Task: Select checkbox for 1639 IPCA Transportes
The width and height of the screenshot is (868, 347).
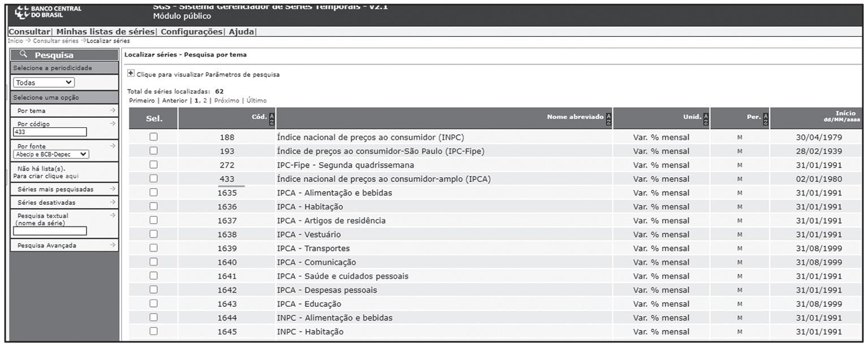Action: coord(153,248)
